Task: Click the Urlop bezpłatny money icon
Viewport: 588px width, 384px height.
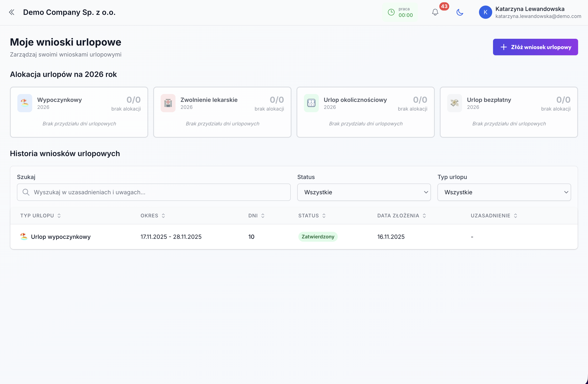Action: click(x=454, y=103)
